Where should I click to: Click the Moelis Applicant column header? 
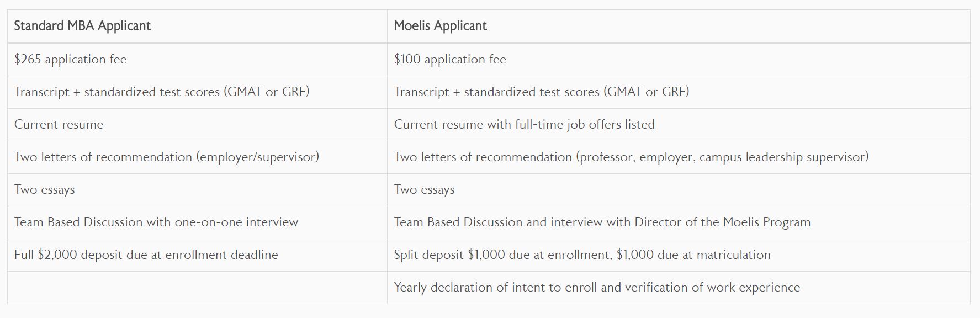click(x=440, y=26)
